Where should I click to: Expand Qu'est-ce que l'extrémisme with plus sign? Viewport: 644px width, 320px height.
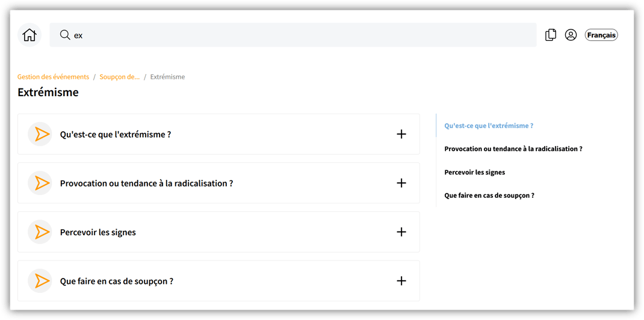tap(401, 134)
